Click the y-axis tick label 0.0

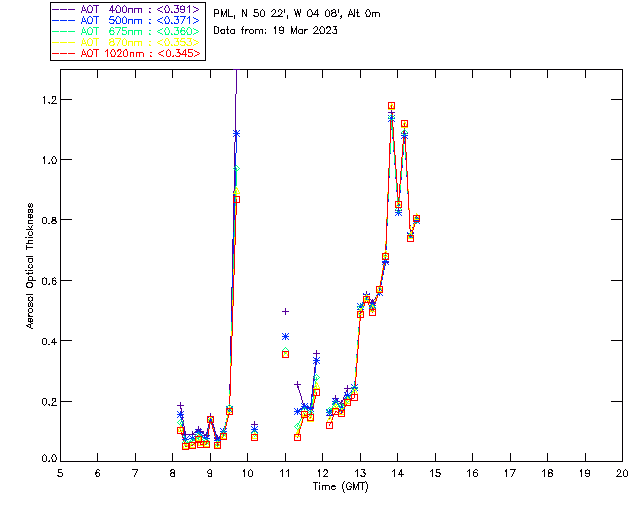[x=49, y=459]
